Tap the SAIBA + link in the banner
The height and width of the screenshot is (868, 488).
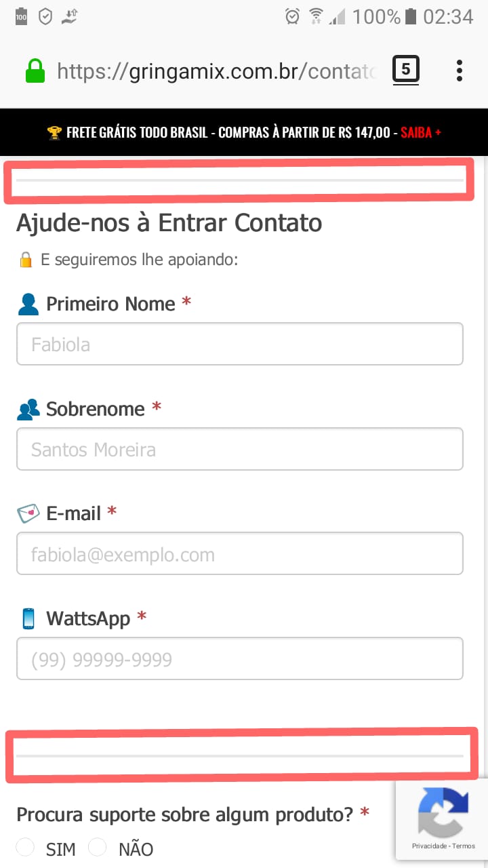point(421,132)
